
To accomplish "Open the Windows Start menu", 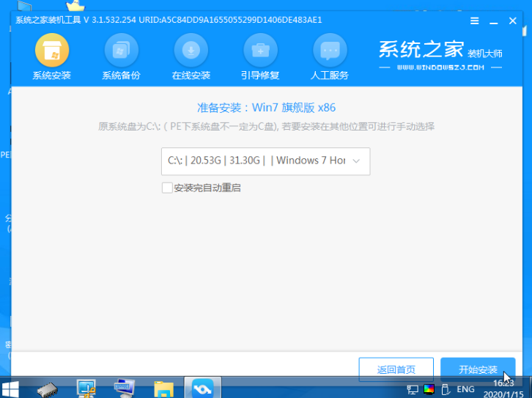I will point(10,389).
